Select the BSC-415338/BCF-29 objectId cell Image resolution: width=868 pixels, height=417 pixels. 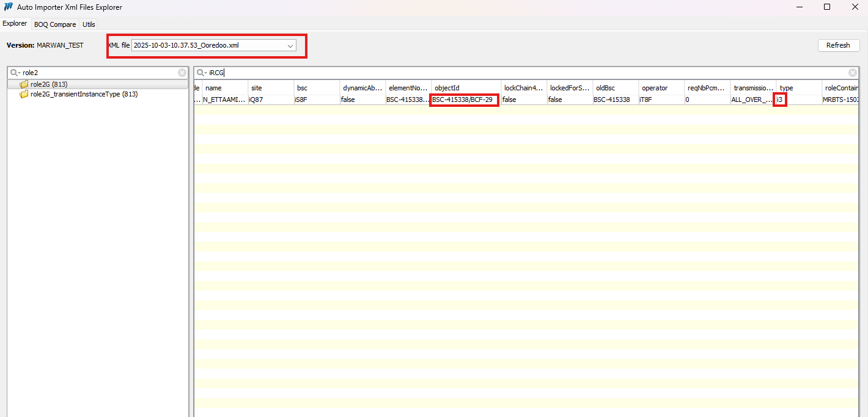click(x=465, y=100)
